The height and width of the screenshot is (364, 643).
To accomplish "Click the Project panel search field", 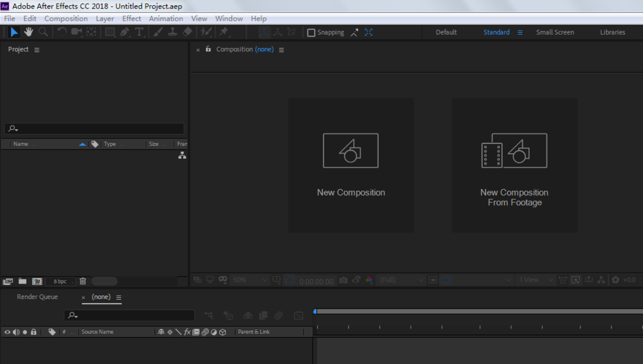I will 95,129.
